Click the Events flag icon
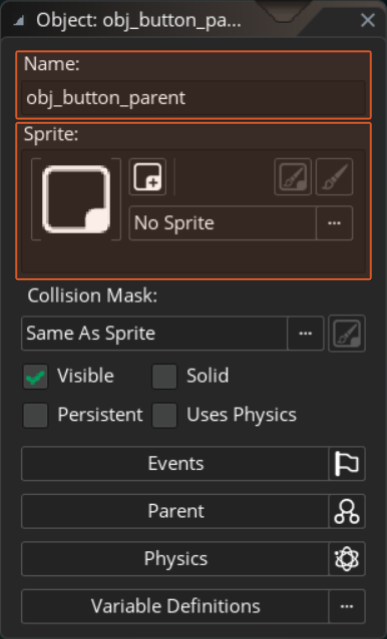 [x=347, y=464]
